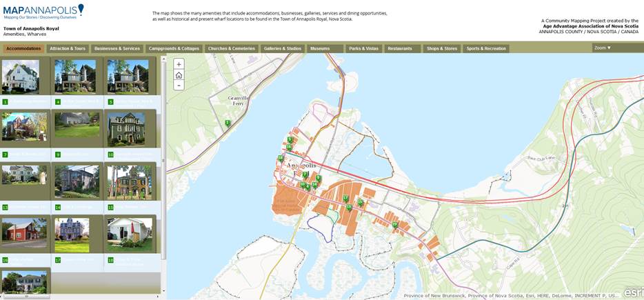Click the MapAnnapolis logo
This screenshot has width=644, height=300.
pos(43,10)
